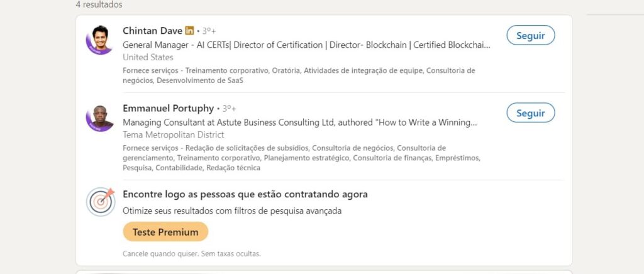Click Emmanuel's 'Fornece serviços - Redação de solicitações' line
Image resolution: width=644 pixels, height=274 pixels.
tap(301, 158)
